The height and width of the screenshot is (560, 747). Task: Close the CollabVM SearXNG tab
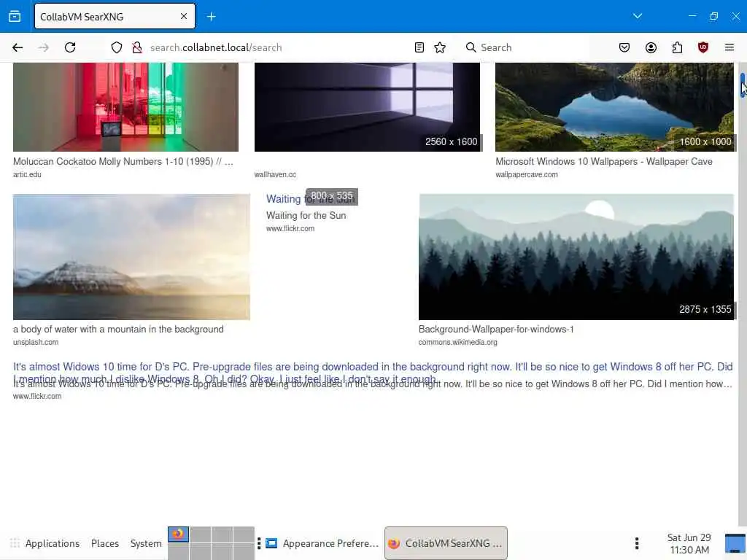tap(183, 17)
